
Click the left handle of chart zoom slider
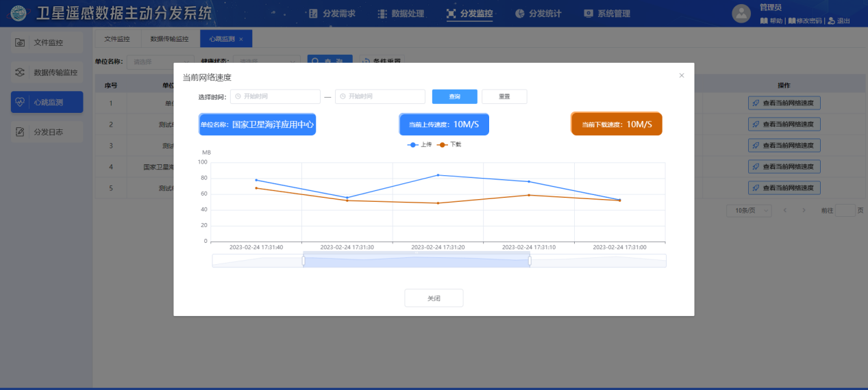pyautogui.click(x=303, y=261)
